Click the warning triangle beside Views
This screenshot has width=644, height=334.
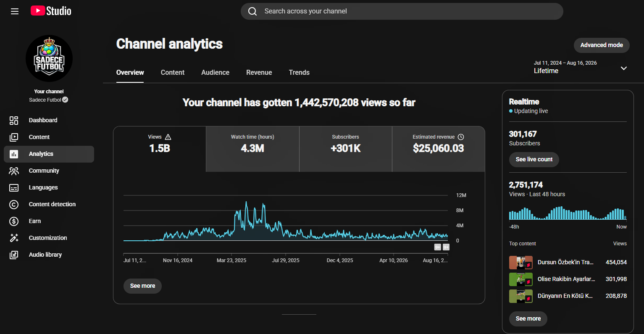tap(168, 137)
